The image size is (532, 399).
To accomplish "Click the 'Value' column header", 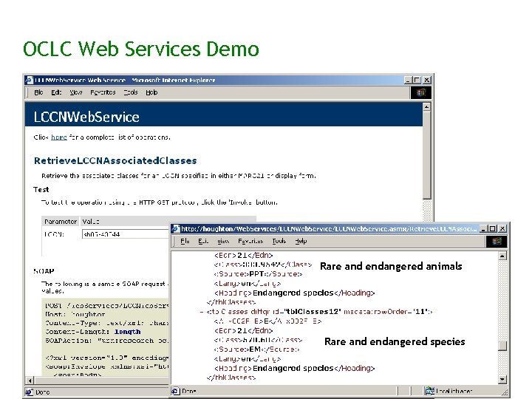I will pos(91,221).
